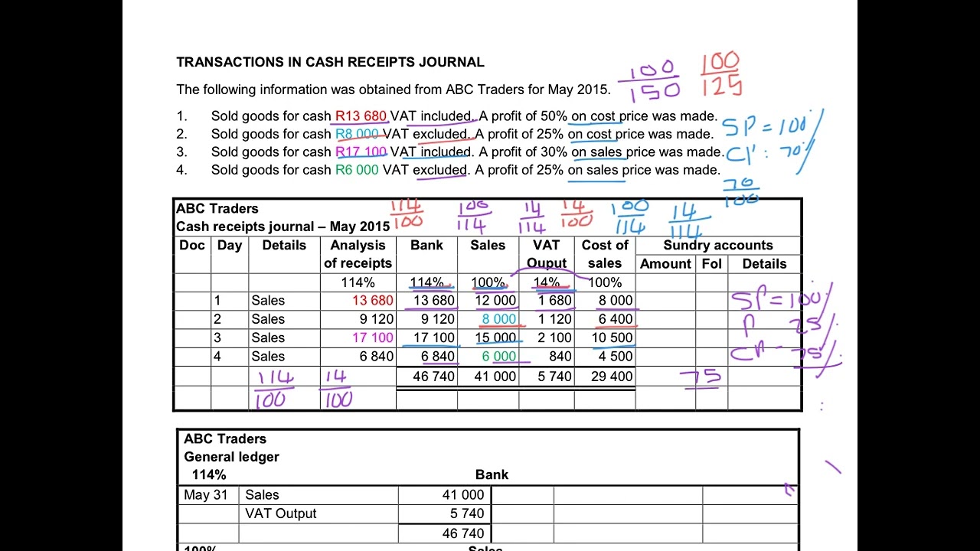Click the 'Details' header beside the Day column
The image size is (980, 551).
click(284, 245)
